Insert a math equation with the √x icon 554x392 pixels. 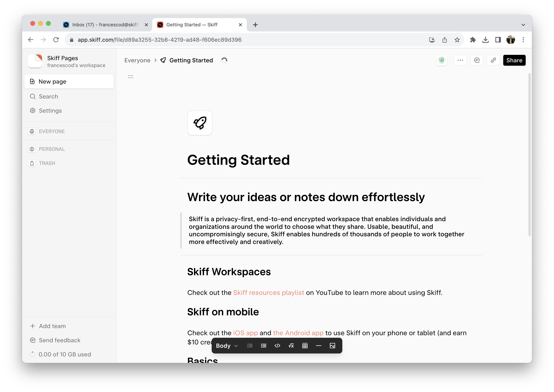[x=291, y=346]
